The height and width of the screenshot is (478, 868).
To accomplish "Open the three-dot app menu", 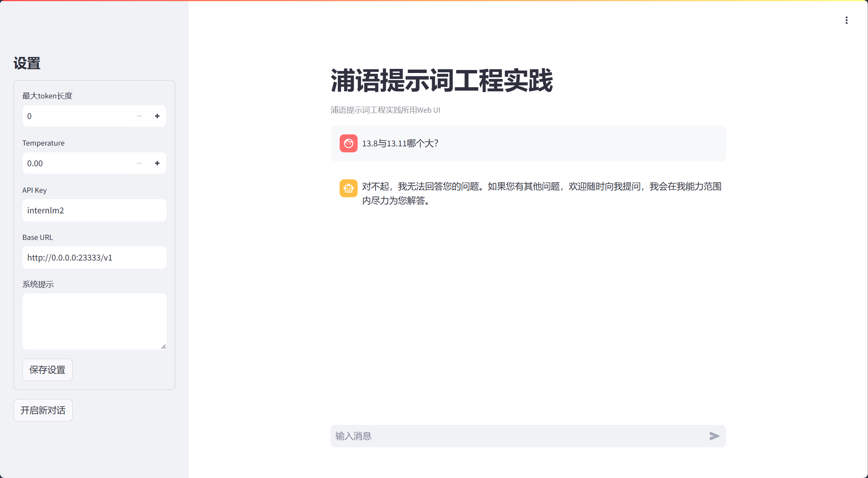I will 846,20.
